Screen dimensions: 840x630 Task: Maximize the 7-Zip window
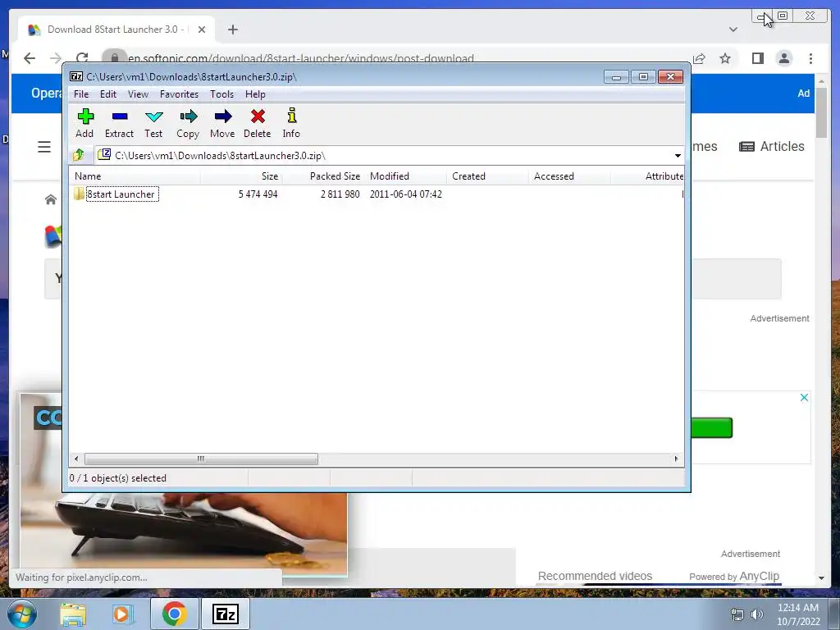(x=643, y=77)
